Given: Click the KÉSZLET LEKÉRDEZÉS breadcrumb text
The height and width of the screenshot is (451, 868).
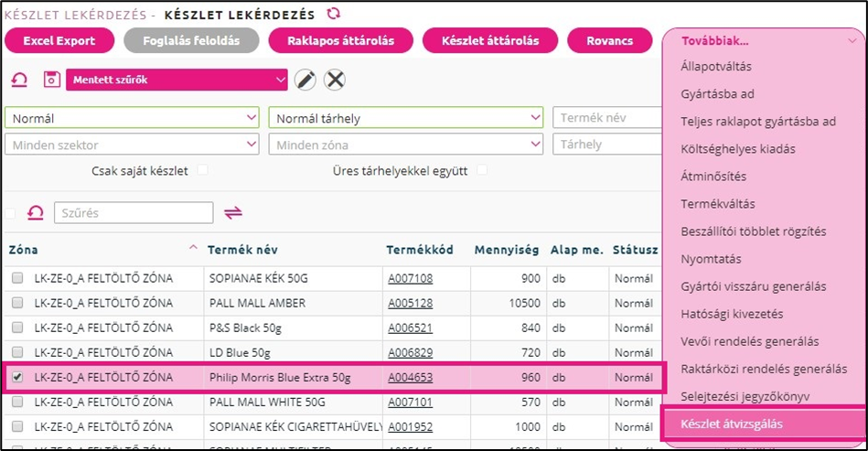Looking at the screenshot, I should (75, 15).
